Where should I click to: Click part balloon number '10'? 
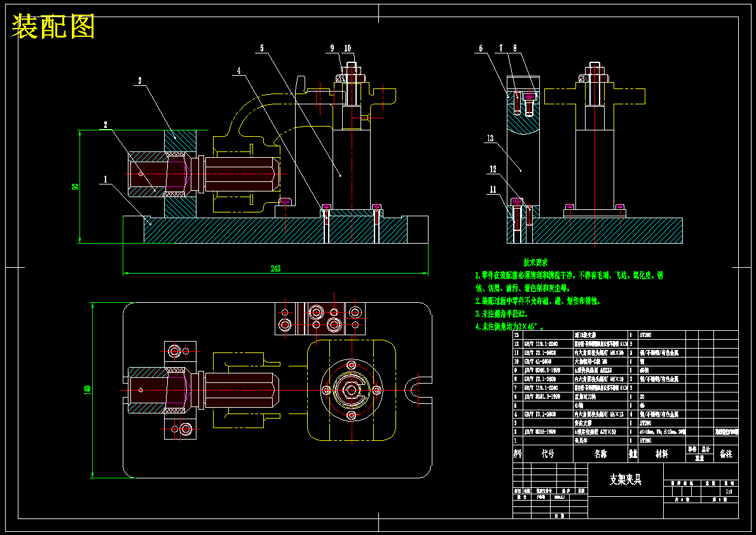click(x=348, y=48)
